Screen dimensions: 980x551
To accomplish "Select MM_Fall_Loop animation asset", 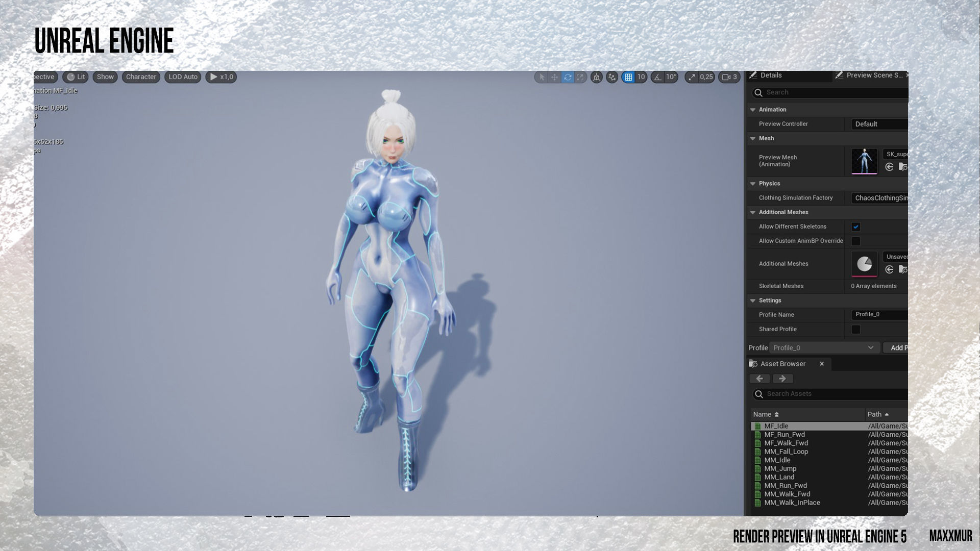I will pyautogui.click(x=829, y=452).
